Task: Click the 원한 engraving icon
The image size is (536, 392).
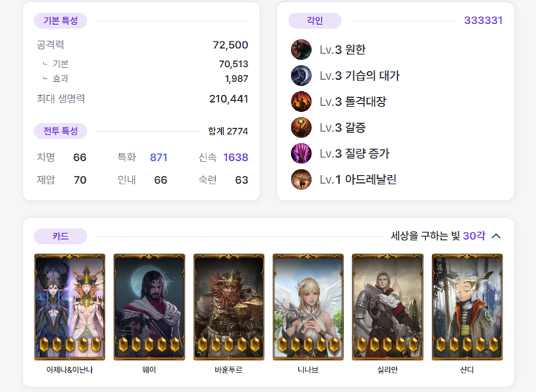Action: pyautogui.click(x=301, y=50)
